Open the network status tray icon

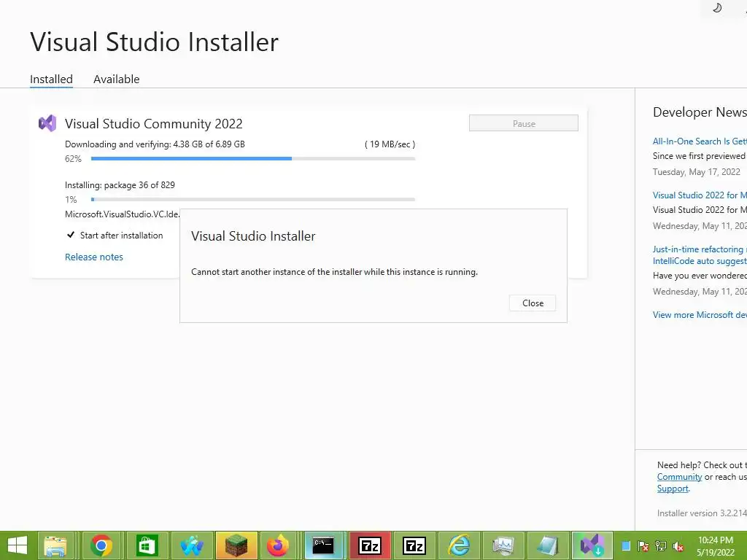(661, 545)
